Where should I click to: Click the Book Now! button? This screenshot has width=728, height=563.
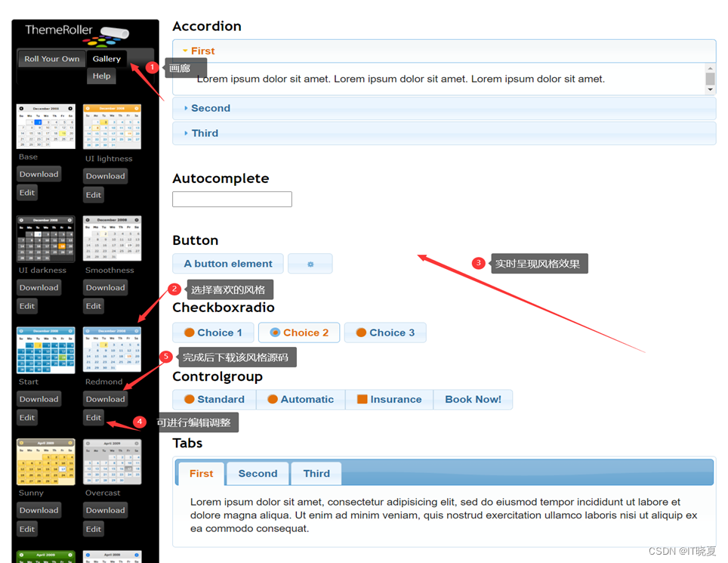coord(473,400)
